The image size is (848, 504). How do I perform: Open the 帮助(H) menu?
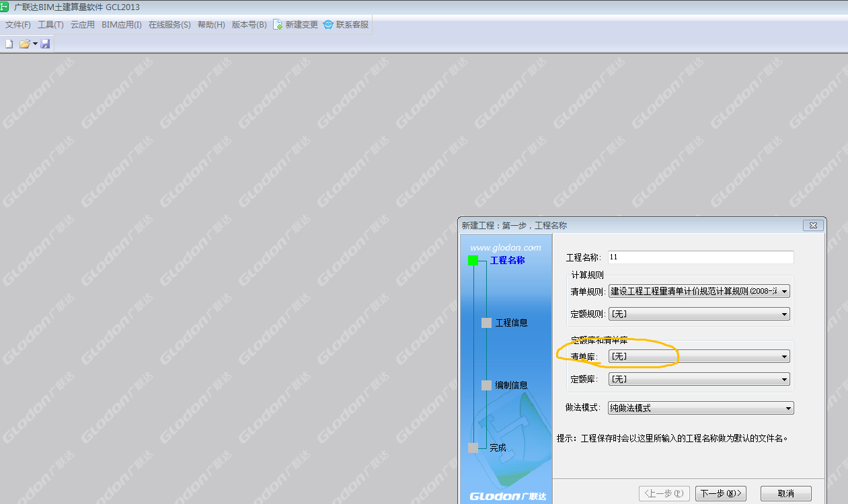(211, 25)
